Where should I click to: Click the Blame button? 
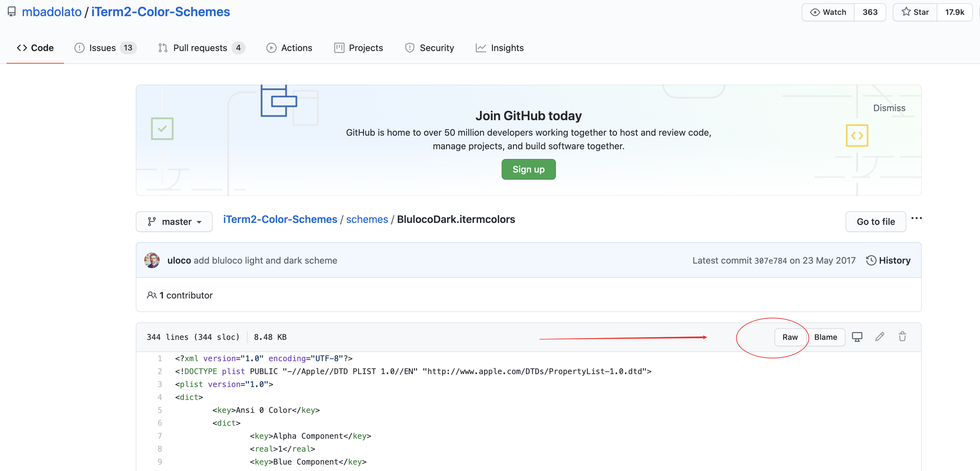825,337
